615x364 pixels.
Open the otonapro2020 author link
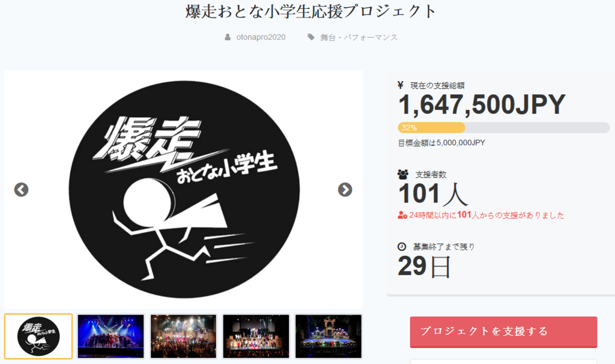click(261, 37)
